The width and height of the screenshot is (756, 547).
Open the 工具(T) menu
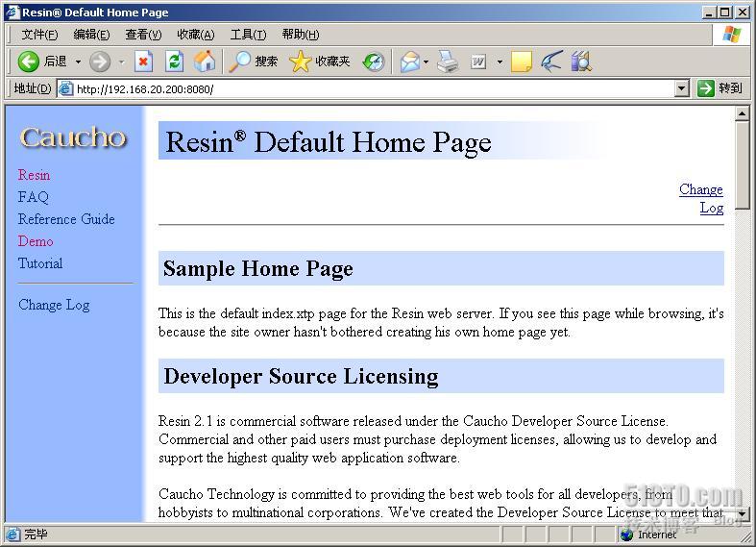248,35
